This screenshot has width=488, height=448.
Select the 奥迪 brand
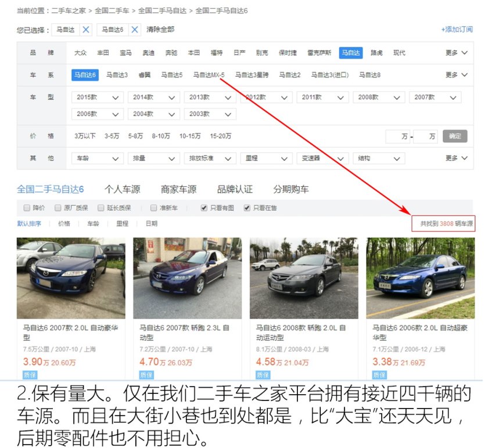[x=149, y=53]
